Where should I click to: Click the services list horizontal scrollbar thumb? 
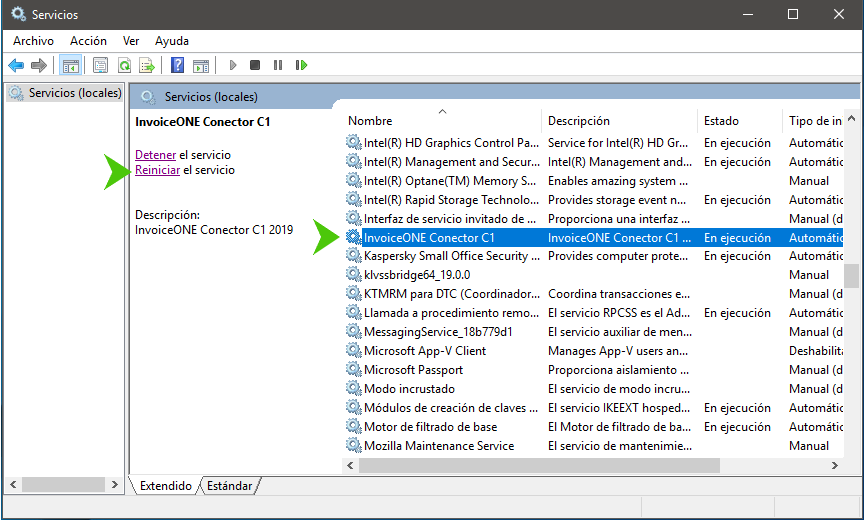coord(539,465)
